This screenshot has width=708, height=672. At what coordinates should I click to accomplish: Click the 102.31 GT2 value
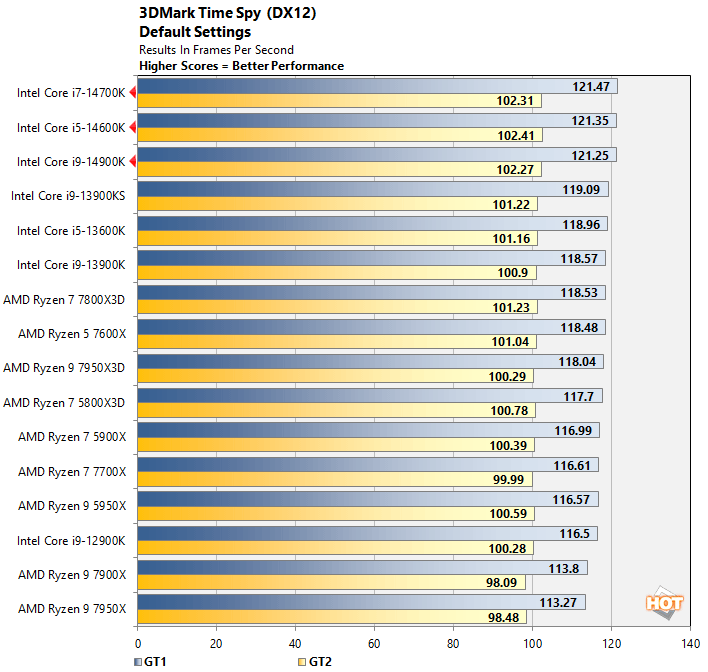point(515,100)
